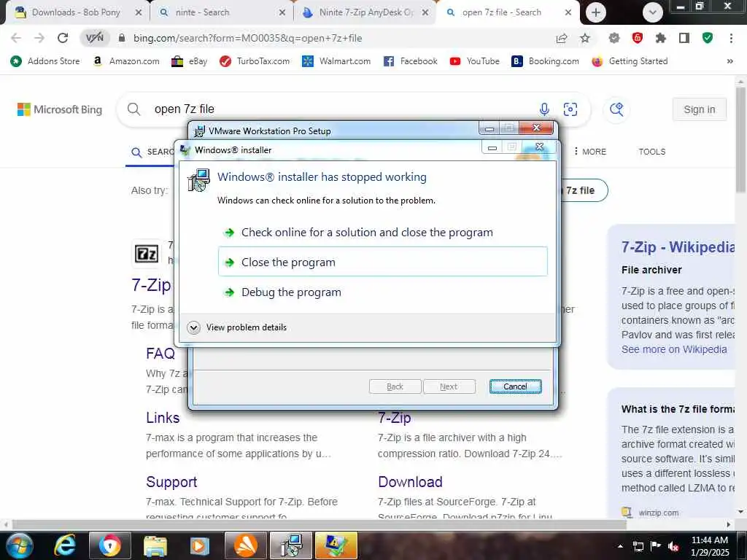
Task: Close the ninte - Search tab
Action: [x=282, y=13]
